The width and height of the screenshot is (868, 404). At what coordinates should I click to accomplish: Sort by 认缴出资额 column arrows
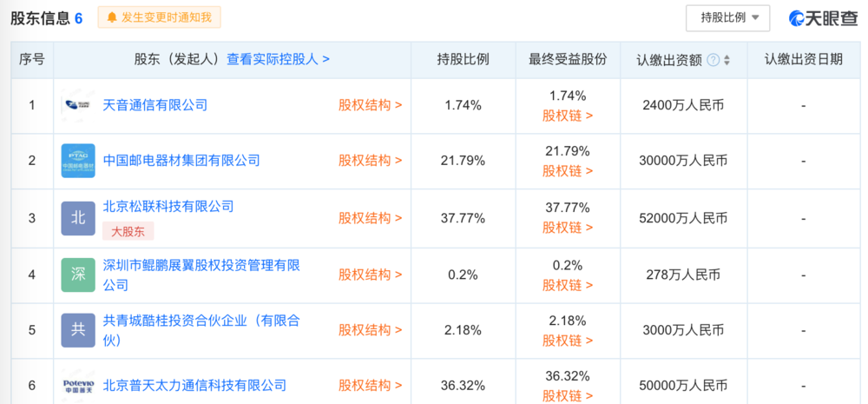(x=727, y=60)
